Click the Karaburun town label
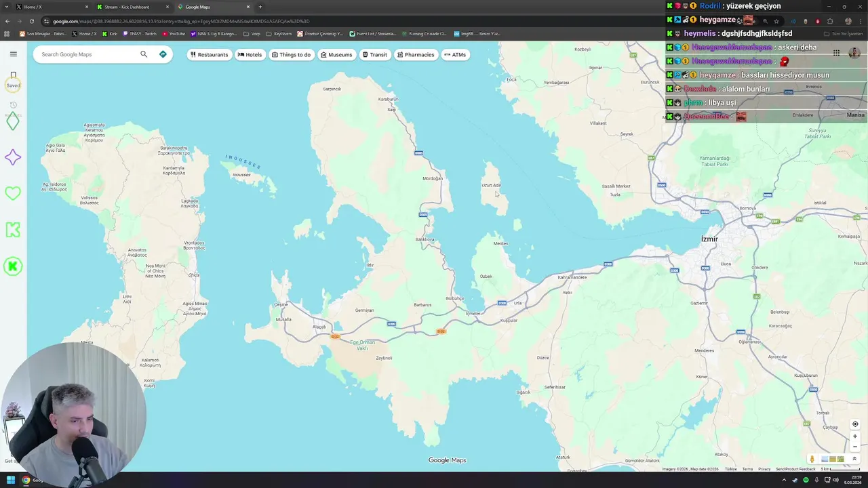The height and width of the screenshot is (488, 868). [x=388, y=99]
